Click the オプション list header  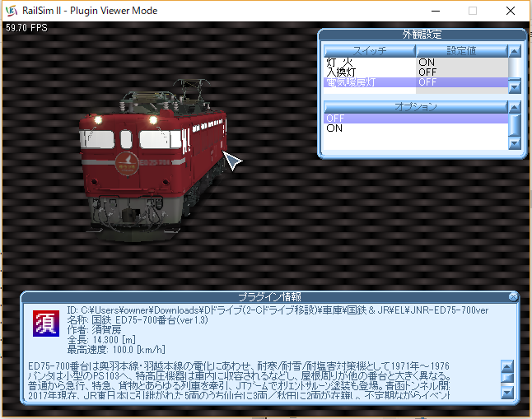point(416,107)
